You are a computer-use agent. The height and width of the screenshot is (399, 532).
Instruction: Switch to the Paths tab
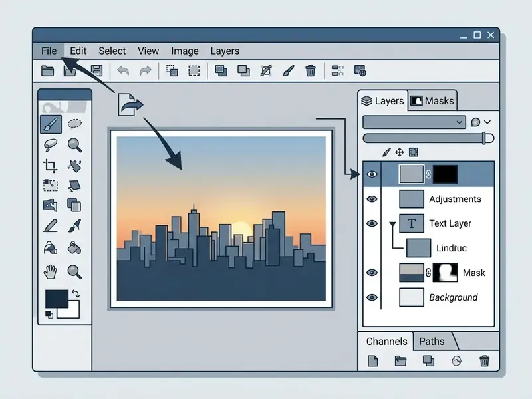tap(432, 341)
